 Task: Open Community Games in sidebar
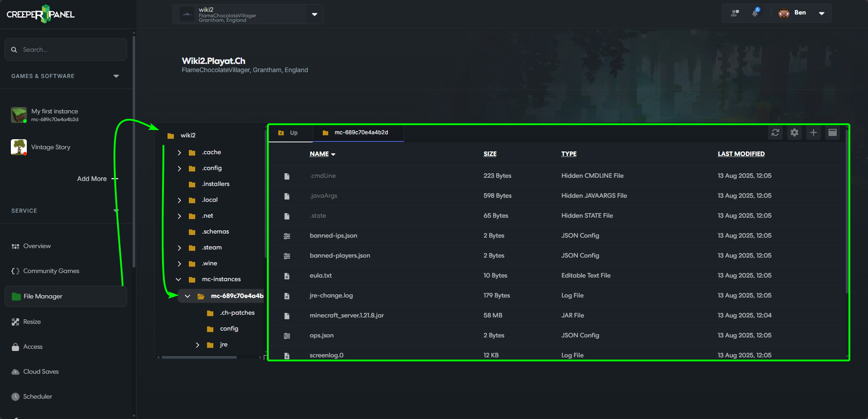[51, 271]
